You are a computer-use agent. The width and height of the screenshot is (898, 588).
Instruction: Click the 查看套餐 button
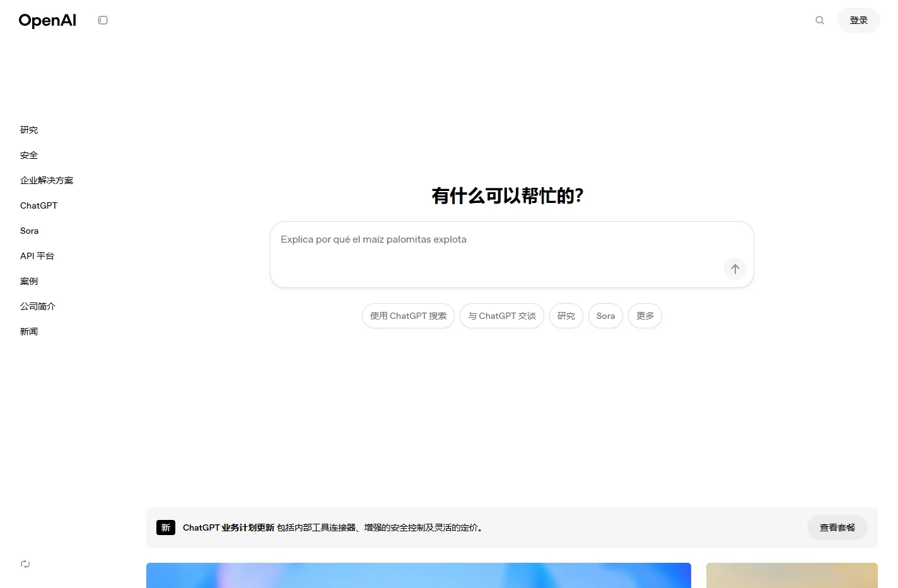(x=837, y=527)
